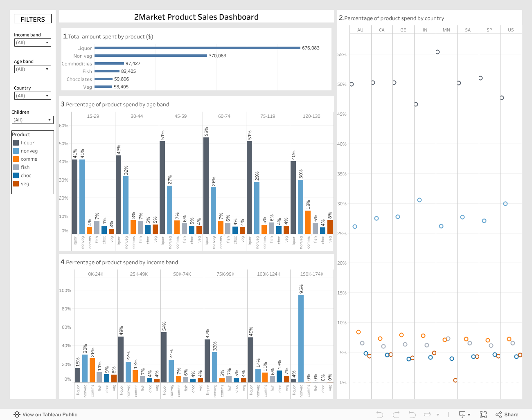The image size is (532, 420).
Task: Expand the Age band filter dropdown
Action: point(33,69)
